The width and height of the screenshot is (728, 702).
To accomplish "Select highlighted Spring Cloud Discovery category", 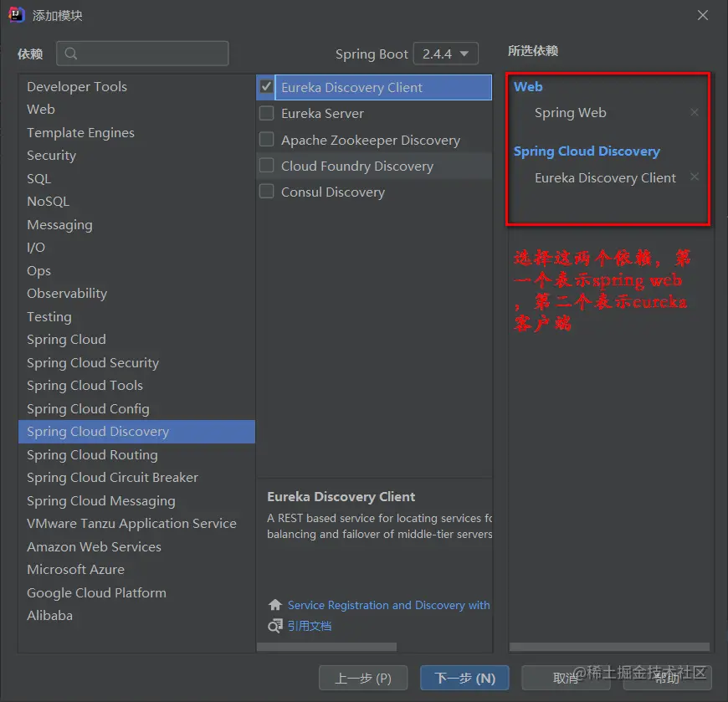I will click(136, 431).
